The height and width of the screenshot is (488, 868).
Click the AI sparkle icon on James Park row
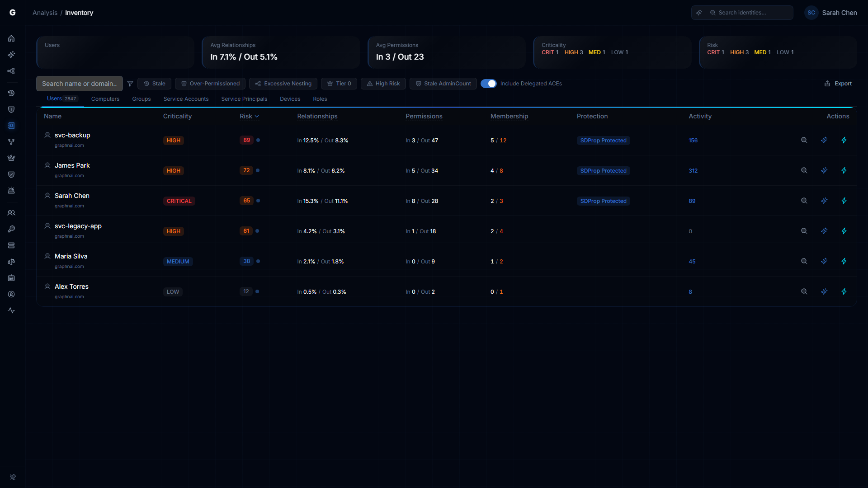pos(824,170)
